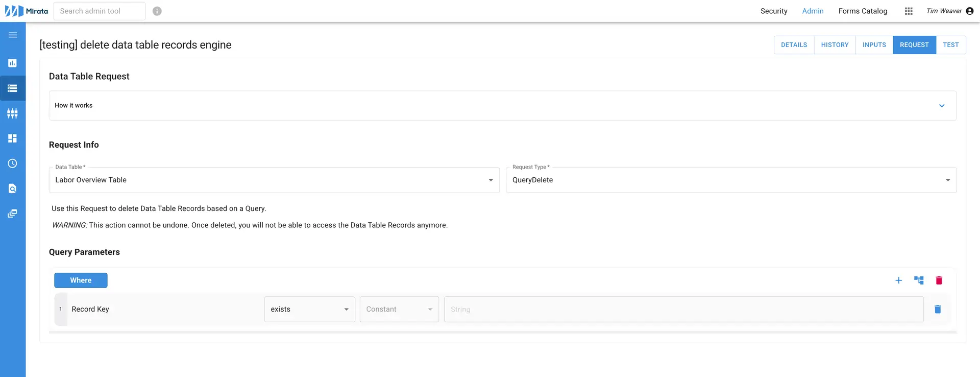The width and height of the screenshot is (980, 377).
Task: Click the Search admin tool field
Action: pos(100,11)
